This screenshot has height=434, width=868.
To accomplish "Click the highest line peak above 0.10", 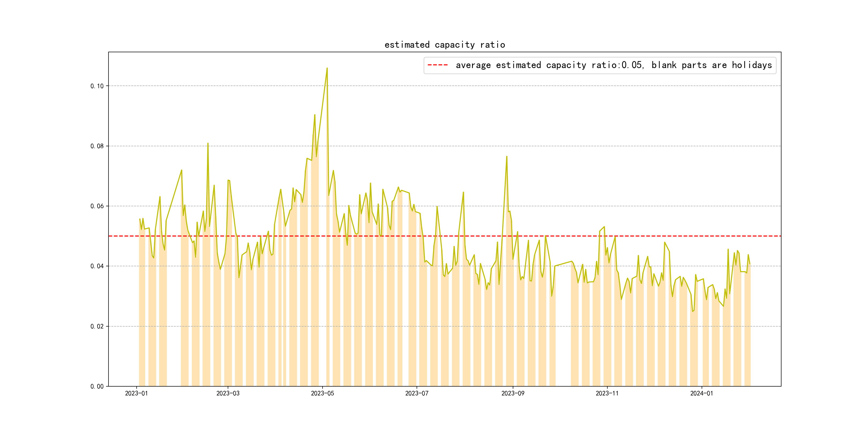I will coord(327,68).
